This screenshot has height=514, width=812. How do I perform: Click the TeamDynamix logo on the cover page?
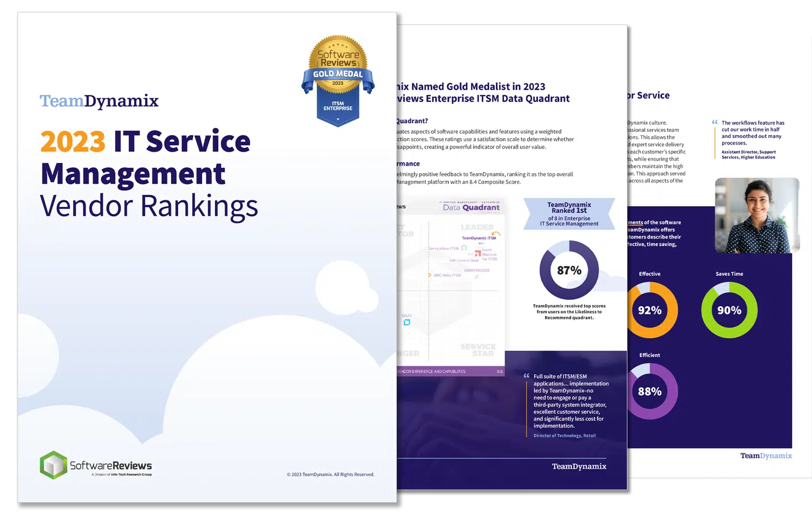coord(99,101)
